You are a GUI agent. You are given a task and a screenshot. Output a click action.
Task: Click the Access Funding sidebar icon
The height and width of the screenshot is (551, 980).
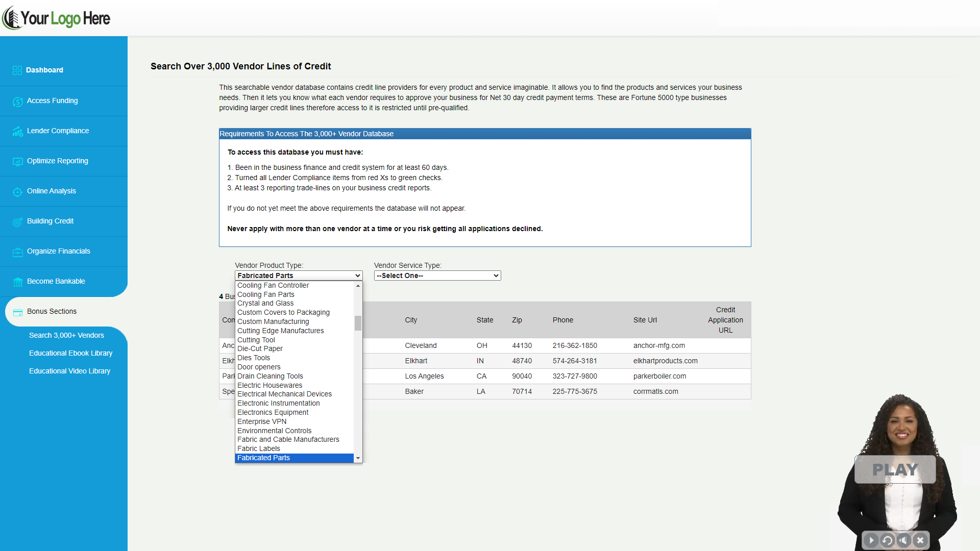(x=17, y=102)
